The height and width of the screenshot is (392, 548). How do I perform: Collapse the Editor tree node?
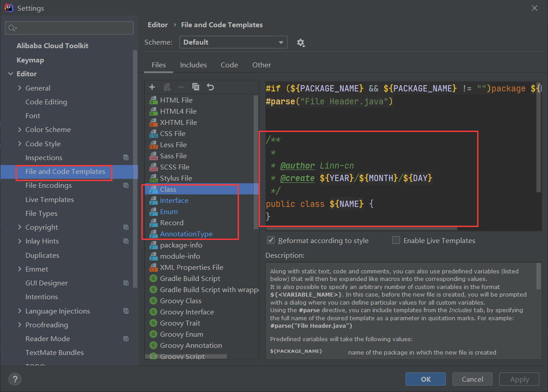click(11, 74)
